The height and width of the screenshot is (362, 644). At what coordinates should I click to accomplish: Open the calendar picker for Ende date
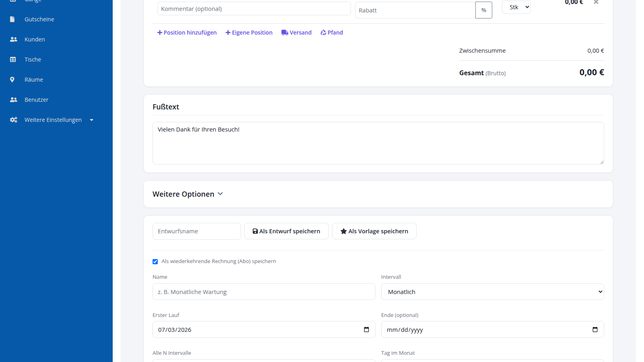click(x=595, y=329)
